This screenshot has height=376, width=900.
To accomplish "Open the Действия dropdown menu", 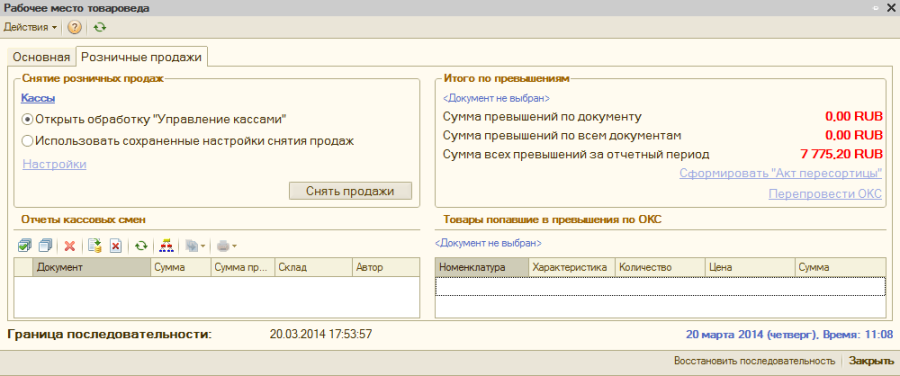I will (x=30, y=27).
